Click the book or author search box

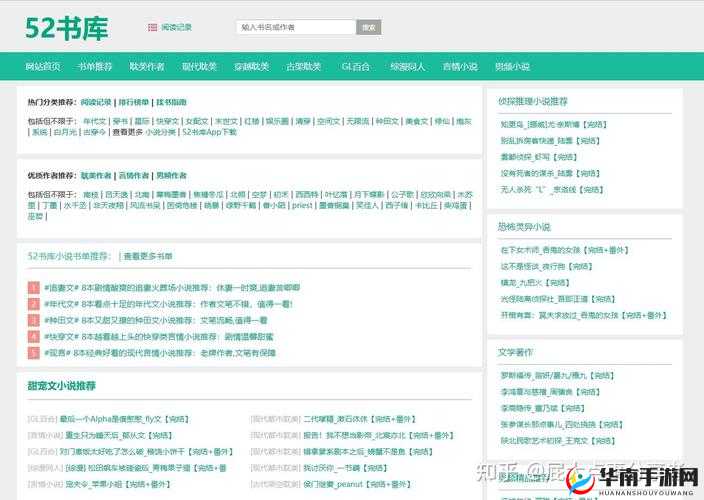click(x=296, y=27)
